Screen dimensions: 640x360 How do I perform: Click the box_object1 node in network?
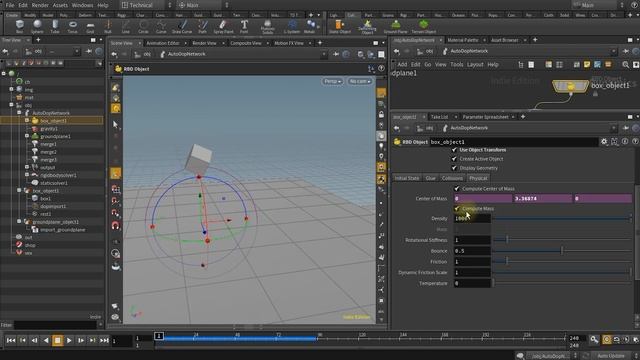[x=570, y=86]
